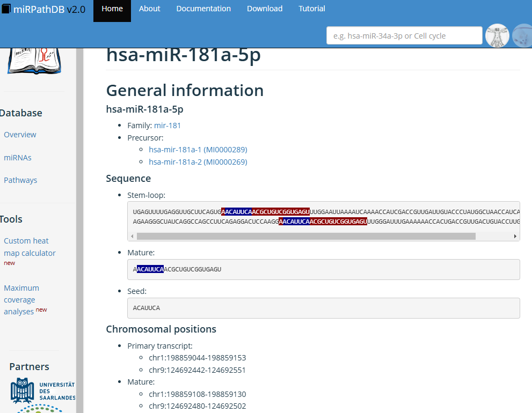This screenshot has width=532, height=413.
Task: Select the human species Vitruvian man icon
Action: (x=497, y=35)
